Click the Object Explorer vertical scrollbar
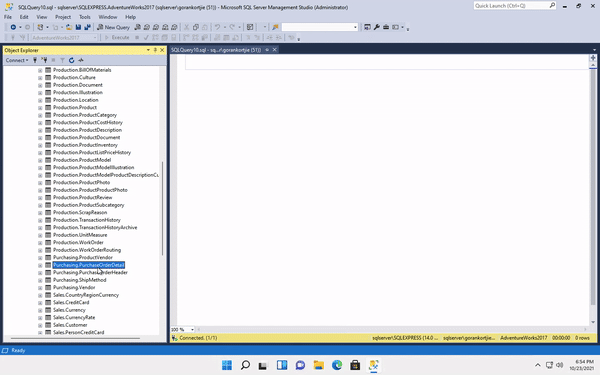Image resolution: width=600 pixels, height=375 pixels. click(163, 209)
